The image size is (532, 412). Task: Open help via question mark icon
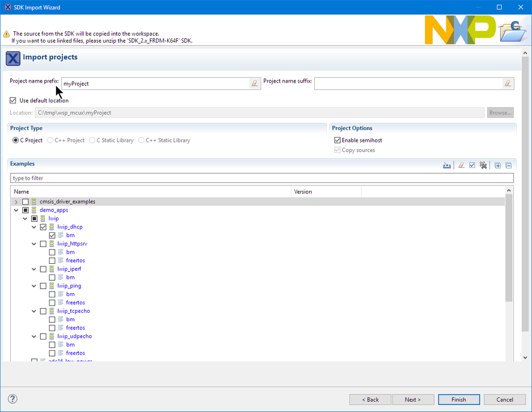point(13,399)
